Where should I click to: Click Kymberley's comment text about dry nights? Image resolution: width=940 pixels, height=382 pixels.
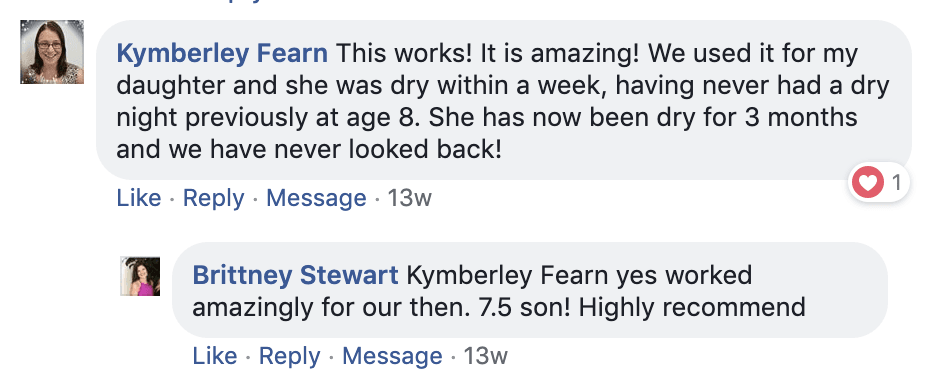pos(502,102)
